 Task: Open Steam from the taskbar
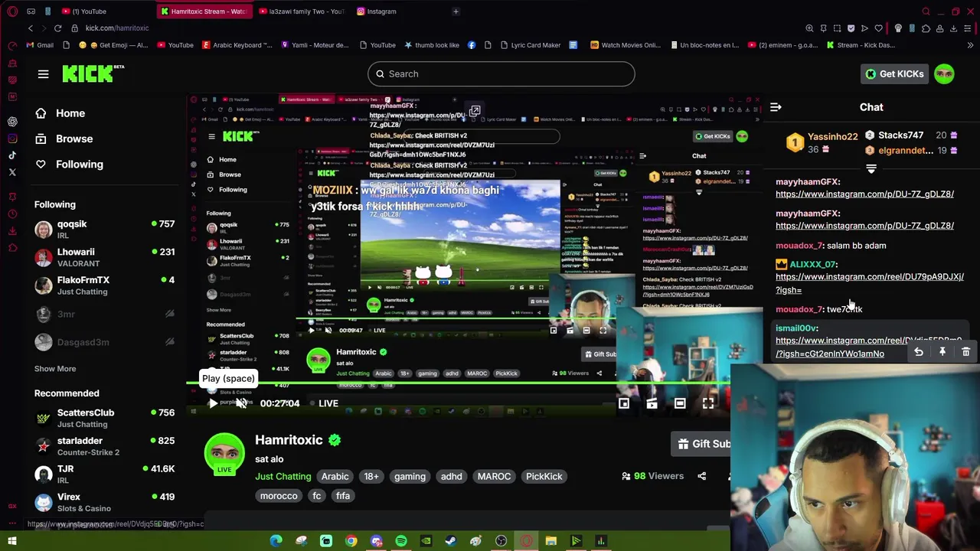451,541
